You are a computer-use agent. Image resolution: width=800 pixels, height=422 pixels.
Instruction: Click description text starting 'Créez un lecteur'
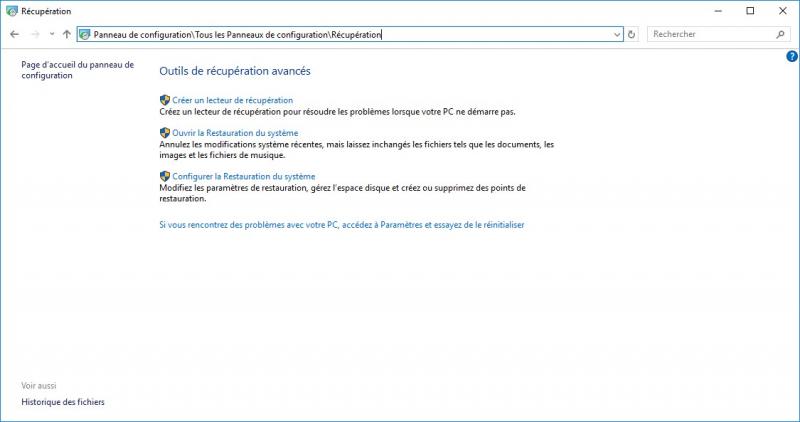coord(337,112)
